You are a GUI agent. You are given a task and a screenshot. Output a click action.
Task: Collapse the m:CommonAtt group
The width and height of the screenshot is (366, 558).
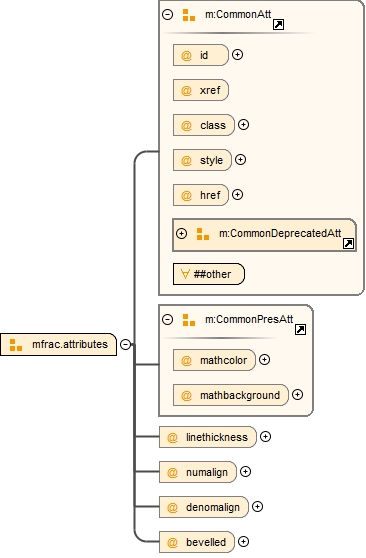coord(167,14)
